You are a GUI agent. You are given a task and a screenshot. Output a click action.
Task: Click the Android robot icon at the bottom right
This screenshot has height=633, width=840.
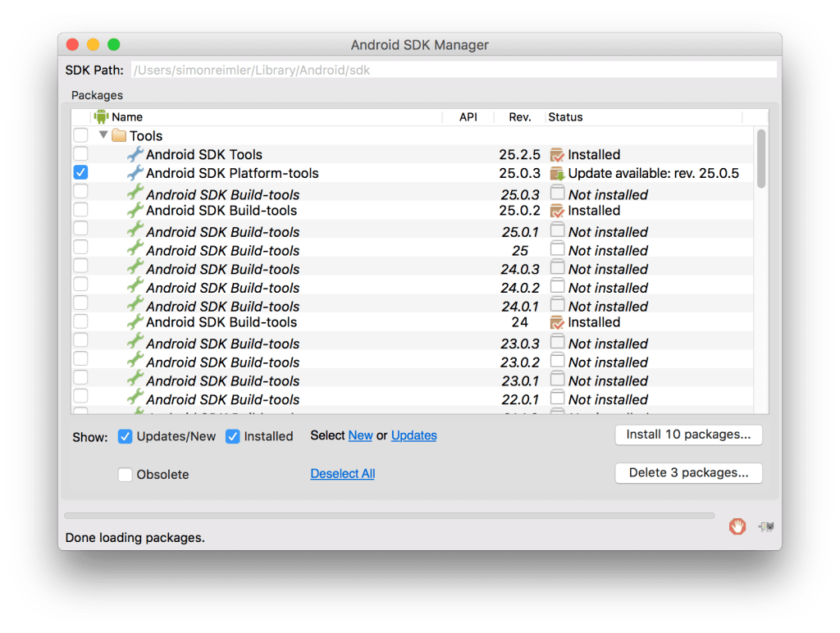click(765, 526)
